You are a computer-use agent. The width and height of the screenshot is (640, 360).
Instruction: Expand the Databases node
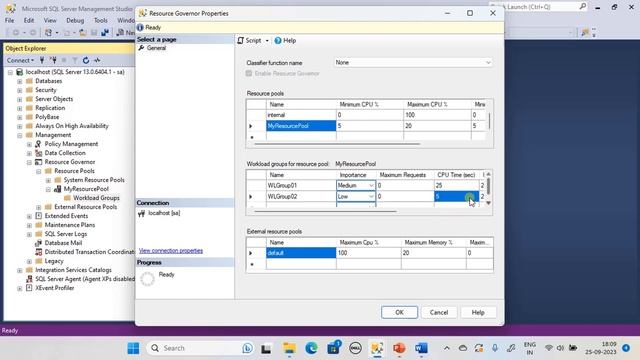point(20,81)
